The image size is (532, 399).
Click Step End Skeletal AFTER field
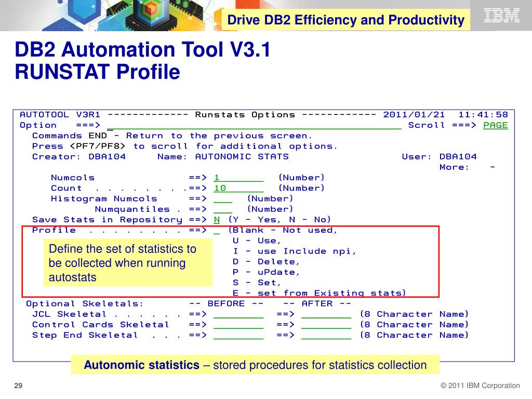tap(326, 336)
